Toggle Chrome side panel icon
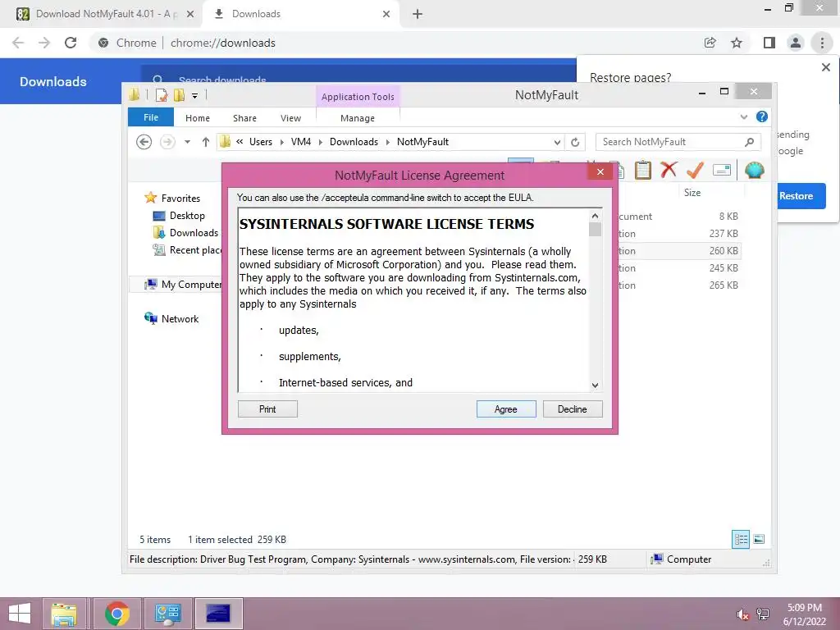840x630 pixels. (769, 43)
